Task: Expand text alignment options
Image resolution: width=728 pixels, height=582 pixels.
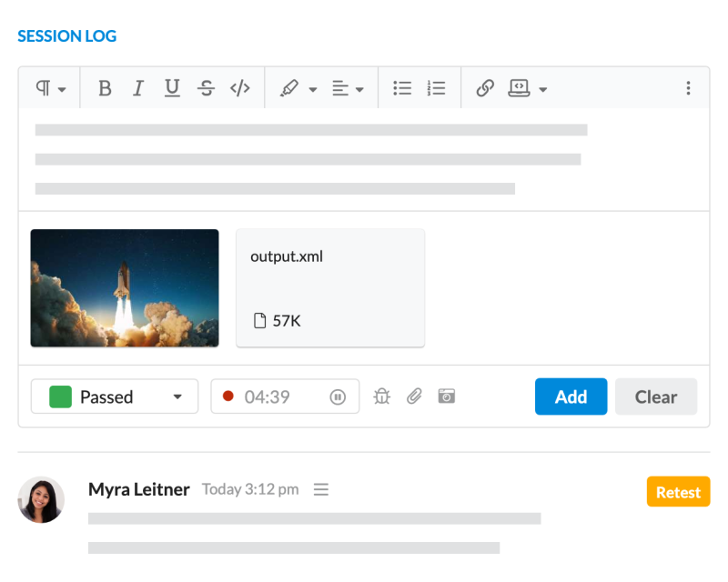Action: click(x=348, y=87)
